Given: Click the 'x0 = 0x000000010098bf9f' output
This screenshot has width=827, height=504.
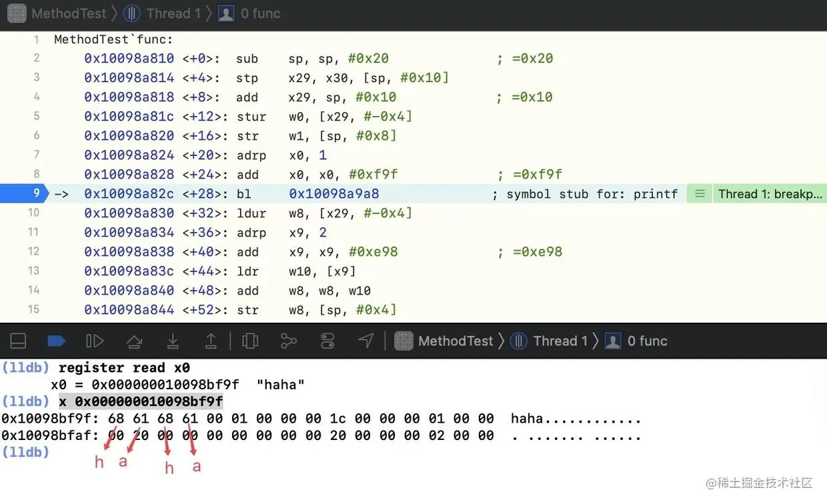Looking at the screenshot, I should [145, 385].
